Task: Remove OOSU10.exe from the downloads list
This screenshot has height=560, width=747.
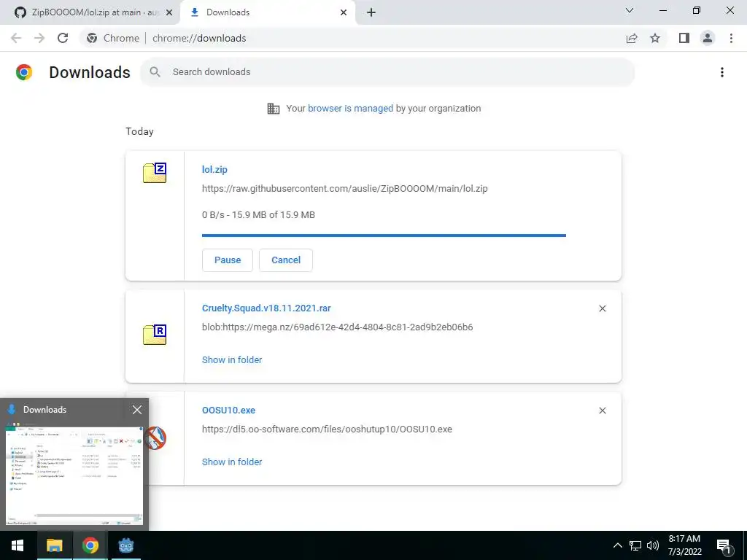Action: (602, 411)
